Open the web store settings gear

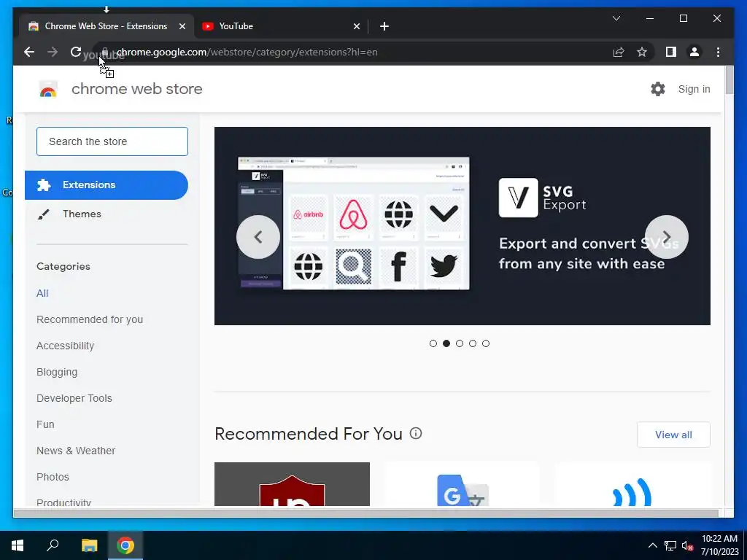pos(658,89)
